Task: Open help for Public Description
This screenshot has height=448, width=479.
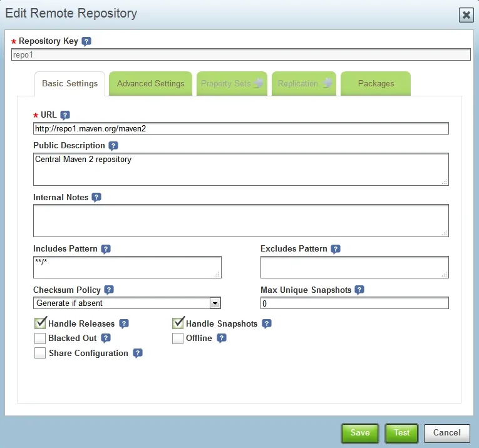Action: tap(113, 146)
